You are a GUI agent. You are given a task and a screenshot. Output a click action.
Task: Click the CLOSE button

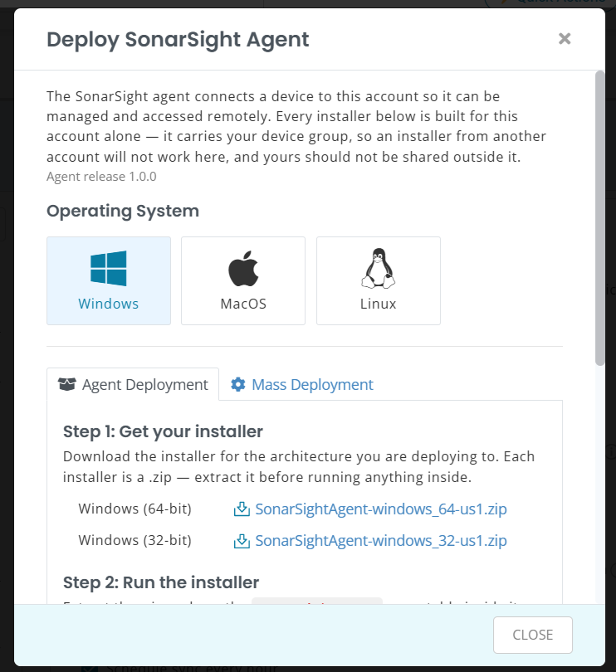pos(533,635)
